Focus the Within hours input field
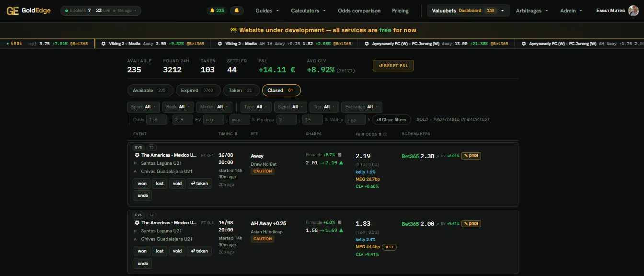The image size is (644, 276). [356, 120]
